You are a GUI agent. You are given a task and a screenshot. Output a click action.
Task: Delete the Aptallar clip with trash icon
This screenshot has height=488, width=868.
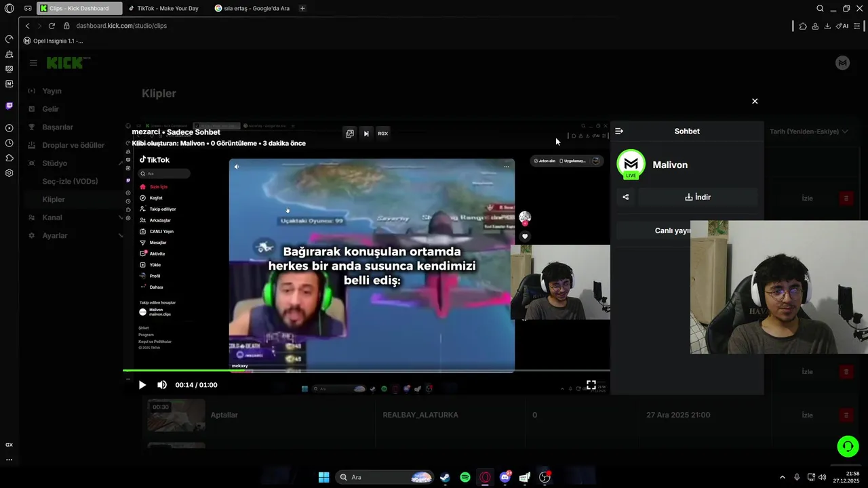pyautogui.click(x=846, y=415)
